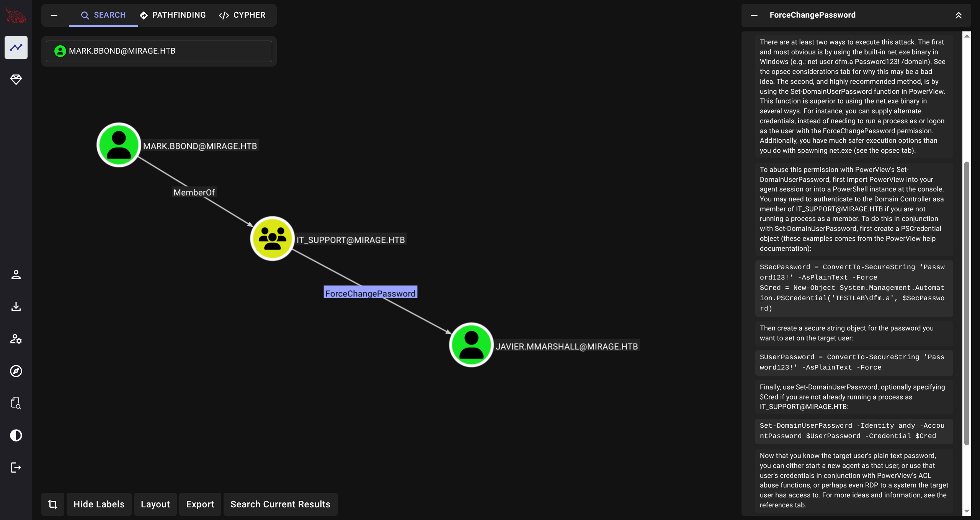The image size is (980, 520).
Task: Collapse the search panel with minus button
Action: click(x=54, y=15)
